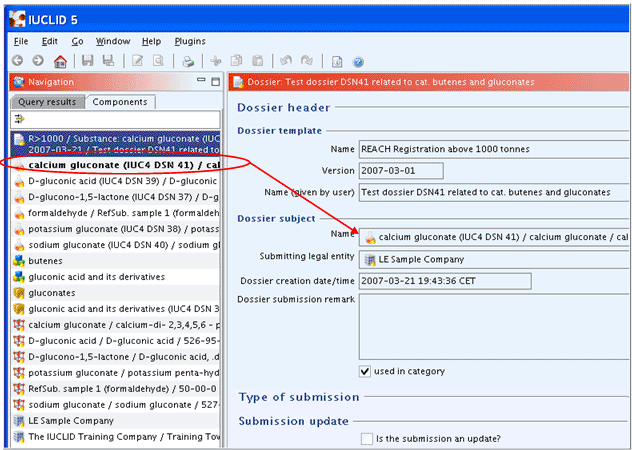Click the filter icon in navigation search

(x=19, y=119)
